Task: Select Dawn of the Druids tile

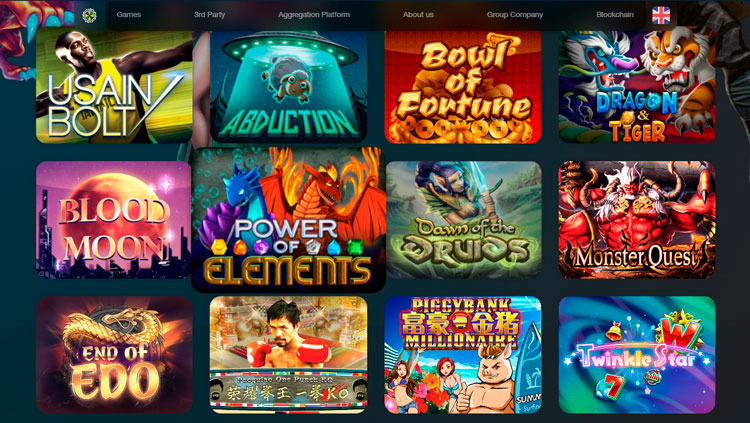Action: 463,220
